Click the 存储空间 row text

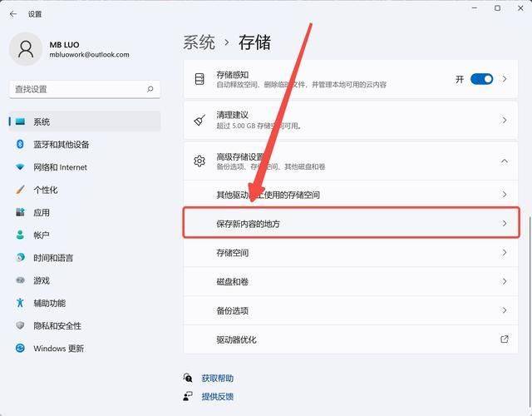point(233,253)
